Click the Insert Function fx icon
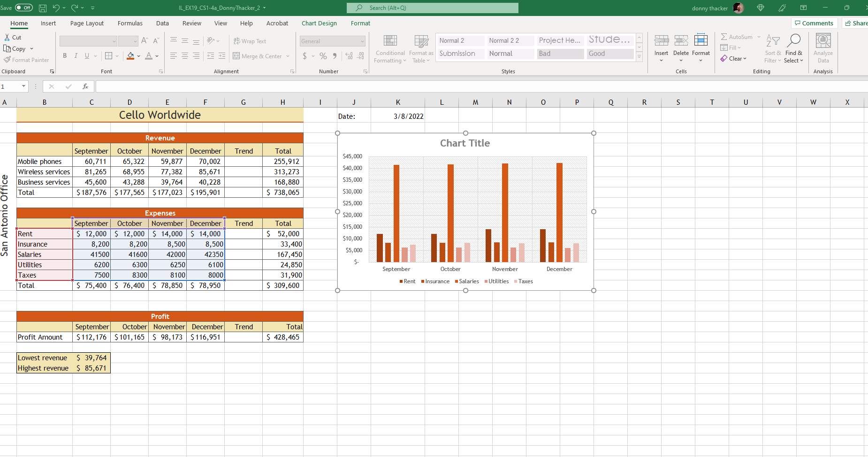The height and width of the screenshot is (457, 868). pos(85,86)
